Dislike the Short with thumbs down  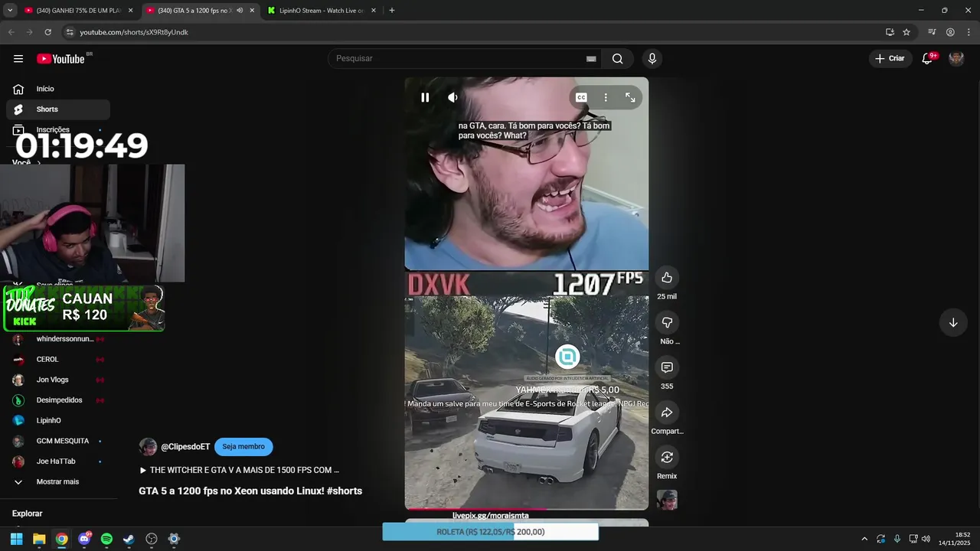pyautogui.click(x=667, y=322)
